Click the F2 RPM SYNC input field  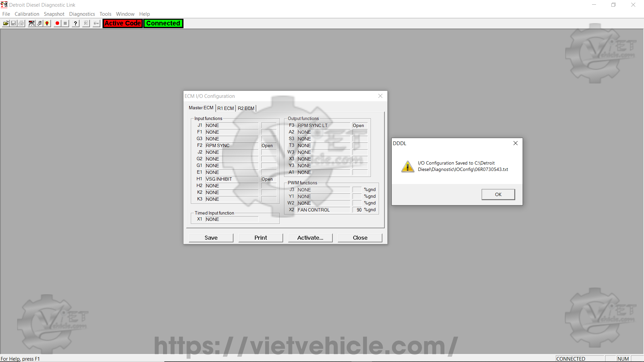231,145
